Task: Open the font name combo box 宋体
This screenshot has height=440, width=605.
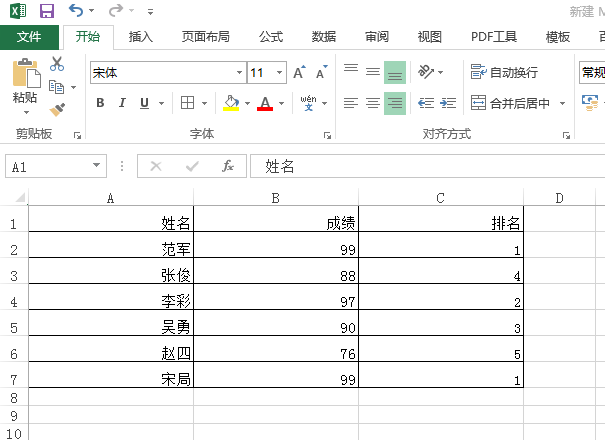Action: click(168, 73)
